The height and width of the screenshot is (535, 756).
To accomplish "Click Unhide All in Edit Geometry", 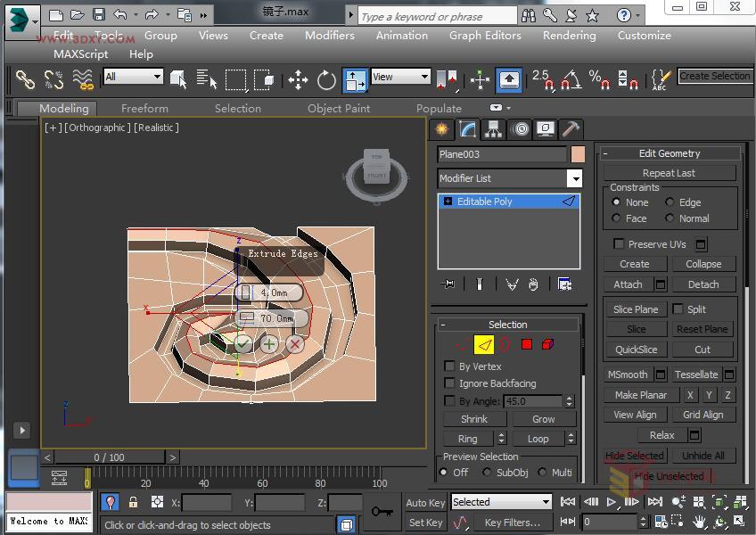I will (x=703, y=455).
